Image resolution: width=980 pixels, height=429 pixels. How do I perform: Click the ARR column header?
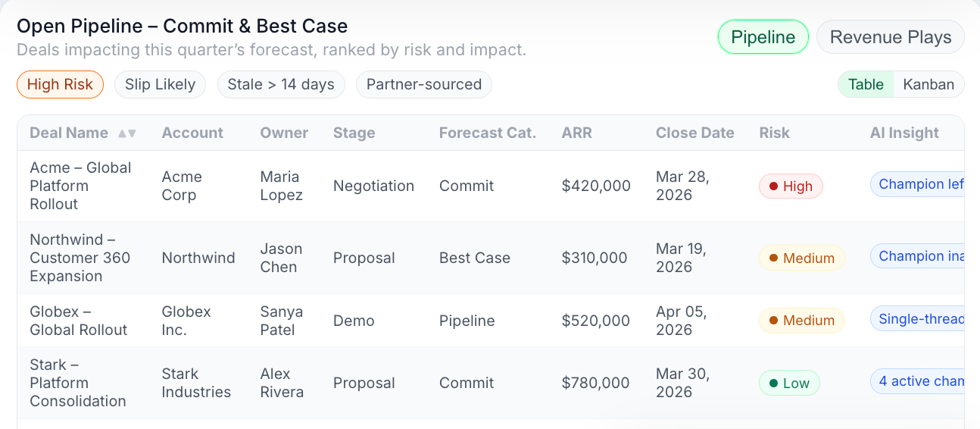(x=576, y=133)
